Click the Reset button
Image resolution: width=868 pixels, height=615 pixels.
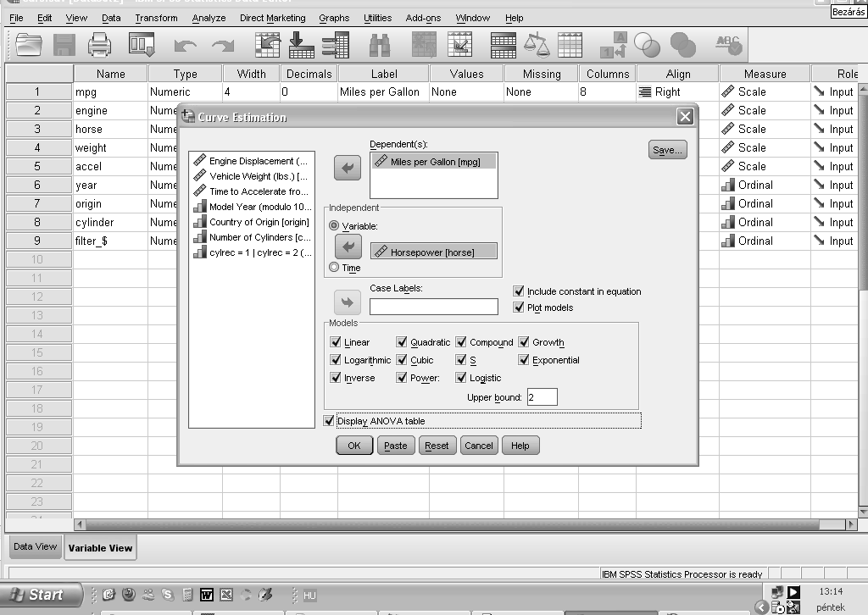point(437,446)
